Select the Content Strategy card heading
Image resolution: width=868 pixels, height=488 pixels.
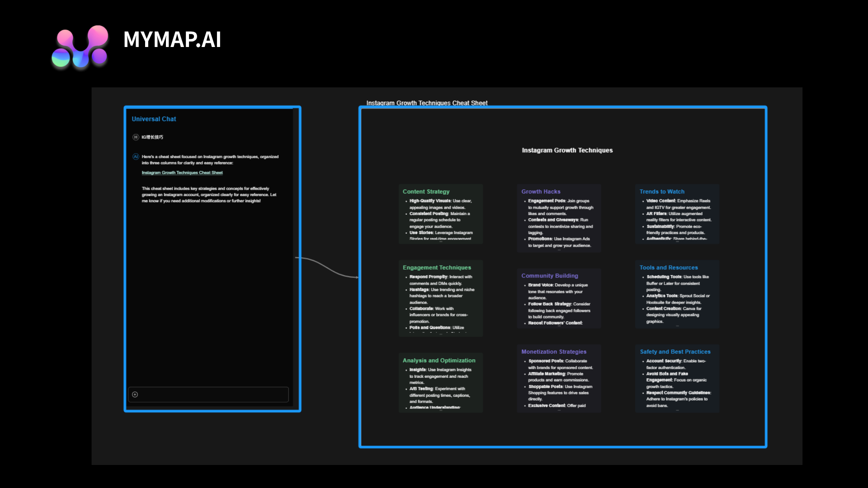coord(426,192)
